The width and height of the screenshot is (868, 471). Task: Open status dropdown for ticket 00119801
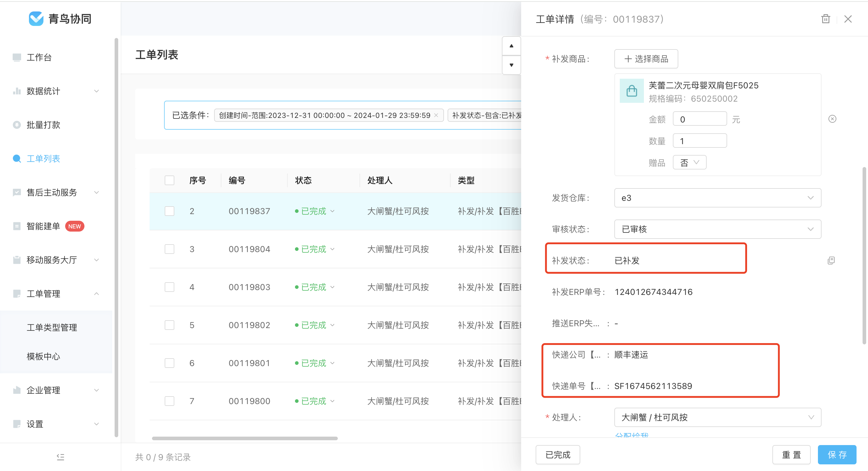coord(333,363)
